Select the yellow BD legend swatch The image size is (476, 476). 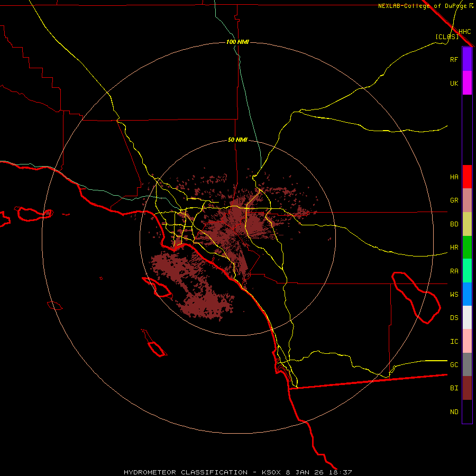pos(467,224)
